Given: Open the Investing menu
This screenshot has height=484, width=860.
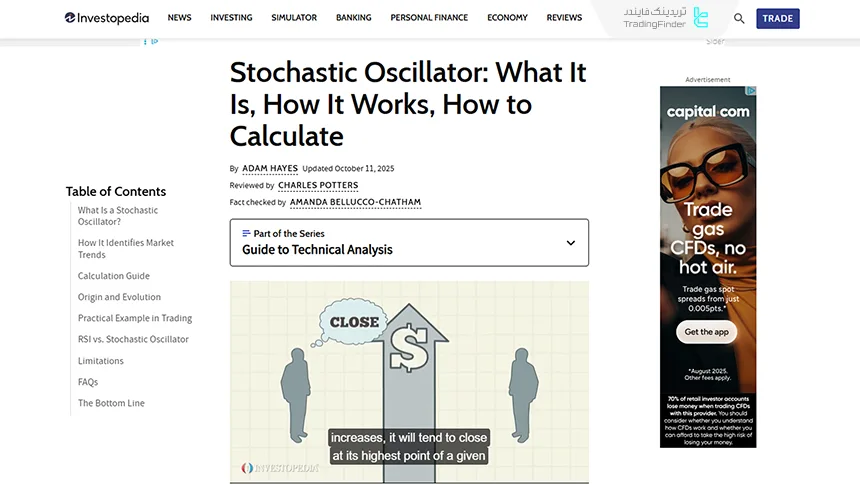Looking at the screenshot, I should coord(232,18).
